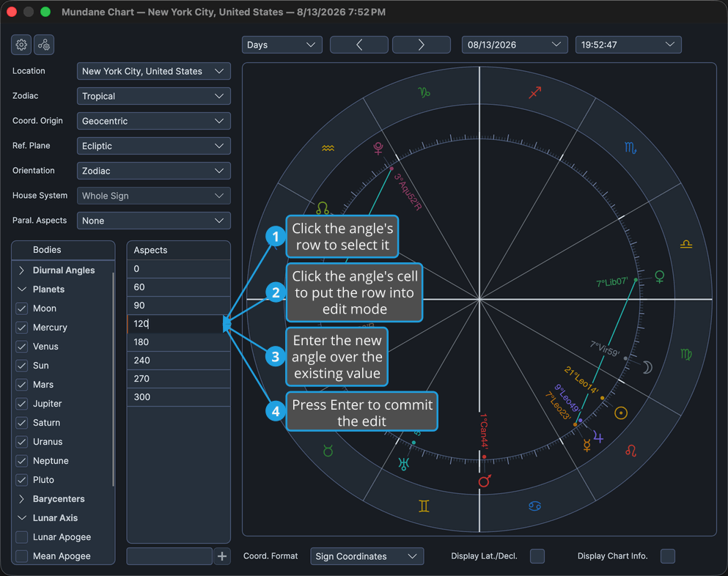728x576 pixels.
Task: Click the Jupiter glyph on the chart
Action: pos(598,437)
